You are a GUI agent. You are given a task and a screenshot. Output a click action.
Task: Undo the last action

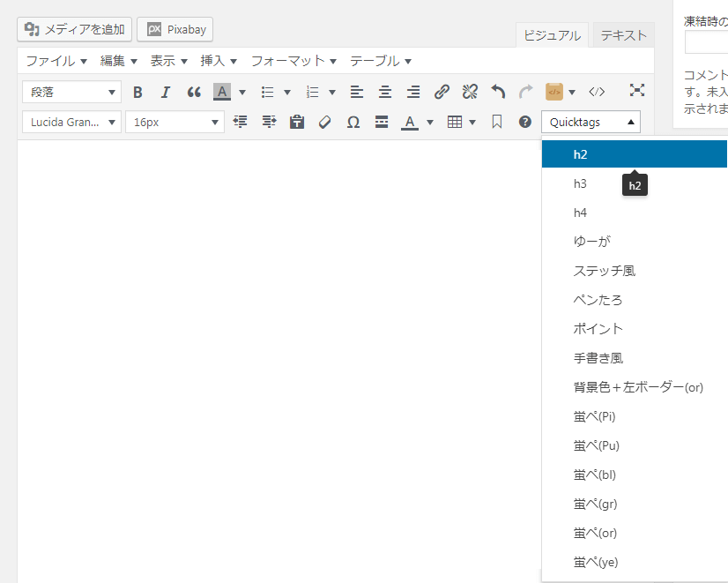(x=498, y=92)
